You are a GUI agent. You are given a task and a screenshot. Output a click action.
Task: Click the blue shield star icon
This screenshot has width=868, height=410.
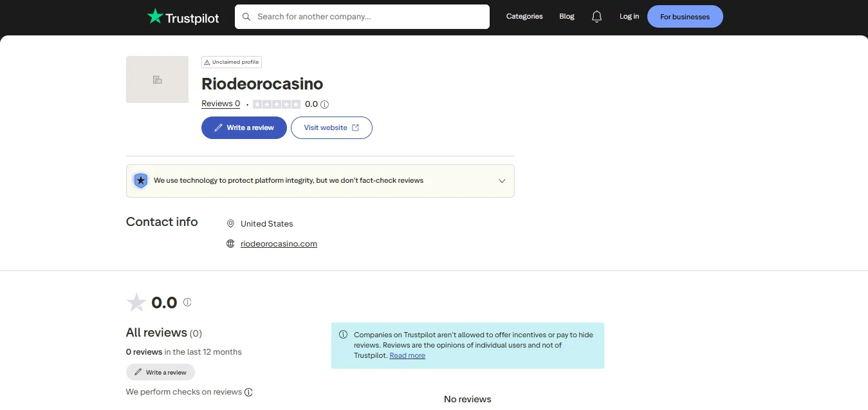point(141,180)
